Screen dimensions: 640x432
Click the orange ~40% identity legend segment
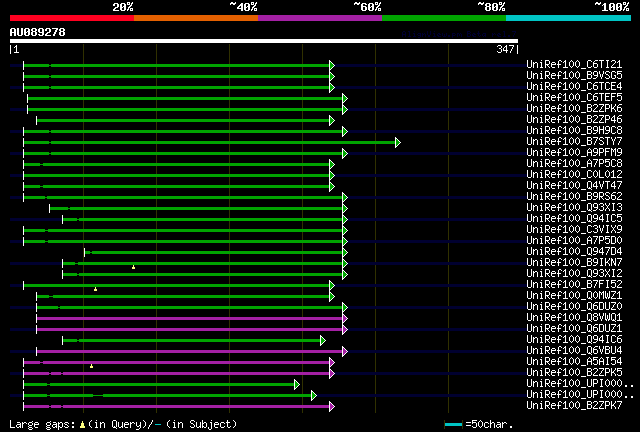point(196,18)
